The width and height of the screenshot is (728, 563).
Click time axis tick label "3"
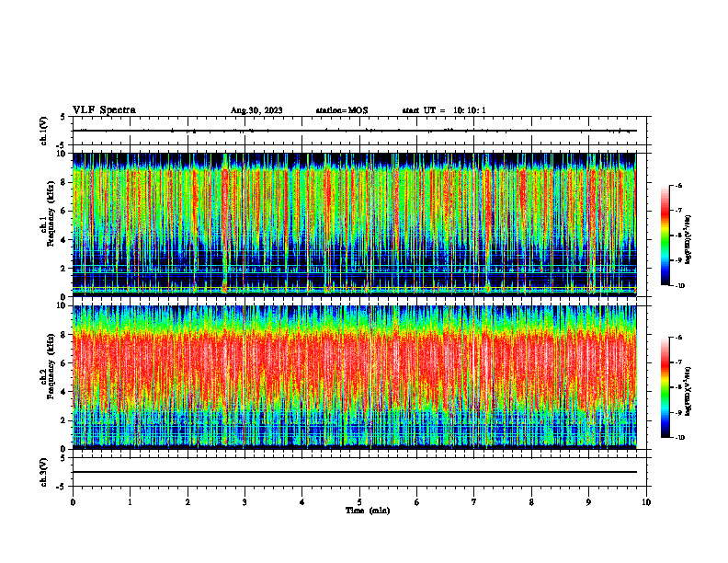tap(245, 502)
